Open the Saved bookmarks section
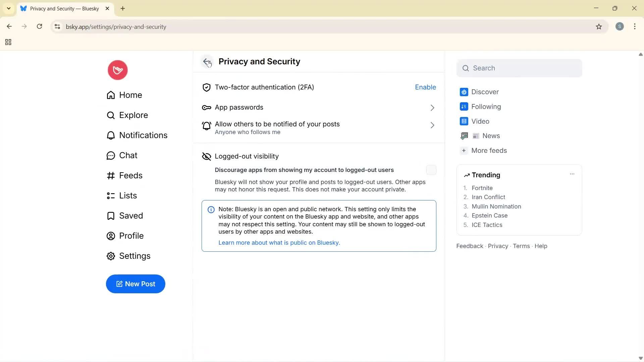Screen dimensions: 644x362 pyautogui.click(x=131, y=216)
